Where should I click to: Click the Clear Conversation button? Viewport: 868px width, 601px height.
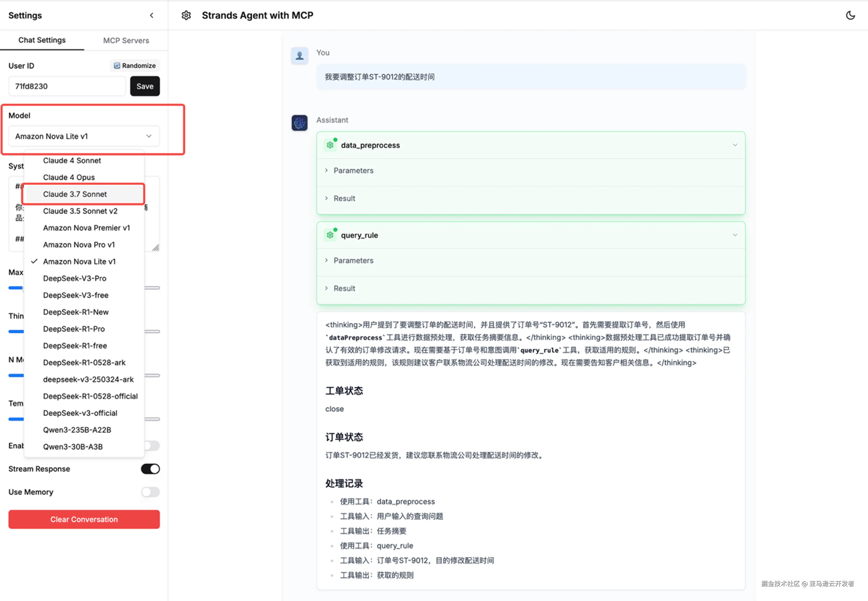coord(84,519)
